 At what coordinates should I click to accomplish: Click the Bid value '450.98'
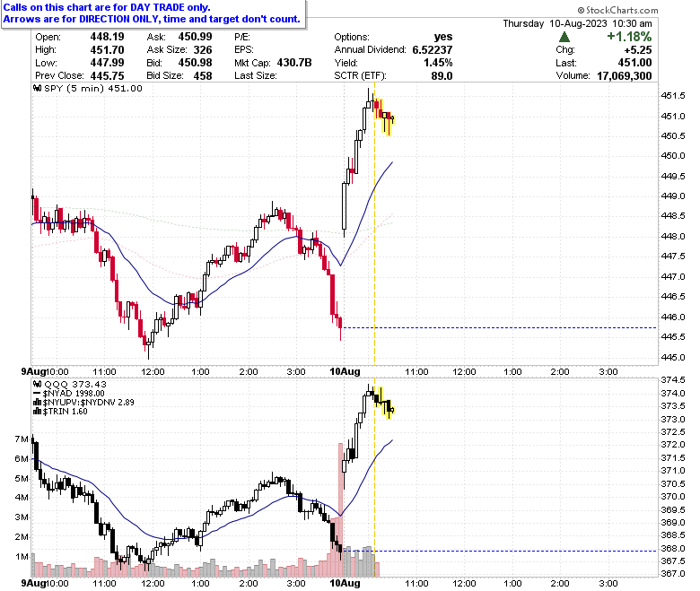(195, 63)
